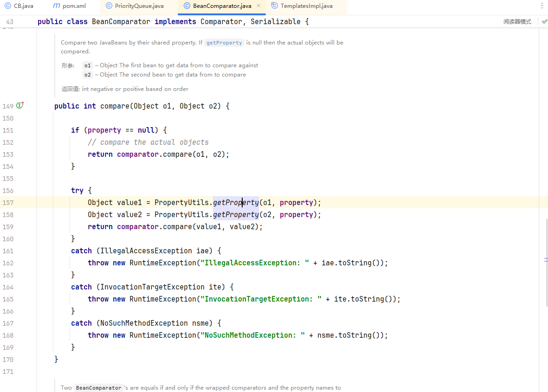Screen dimensions: 548x392
Task: Click the sticky class declaration line 43
Action: click(x=173, y=22)
